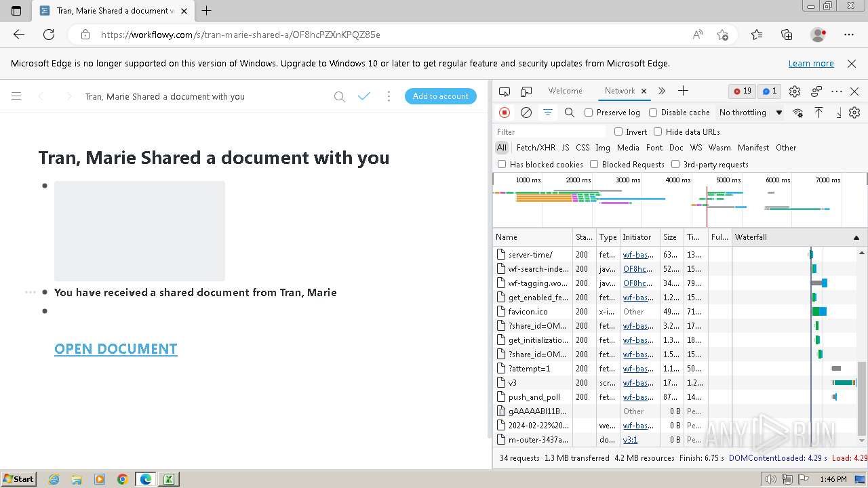Click the DevTools feedback people icon

816,91
